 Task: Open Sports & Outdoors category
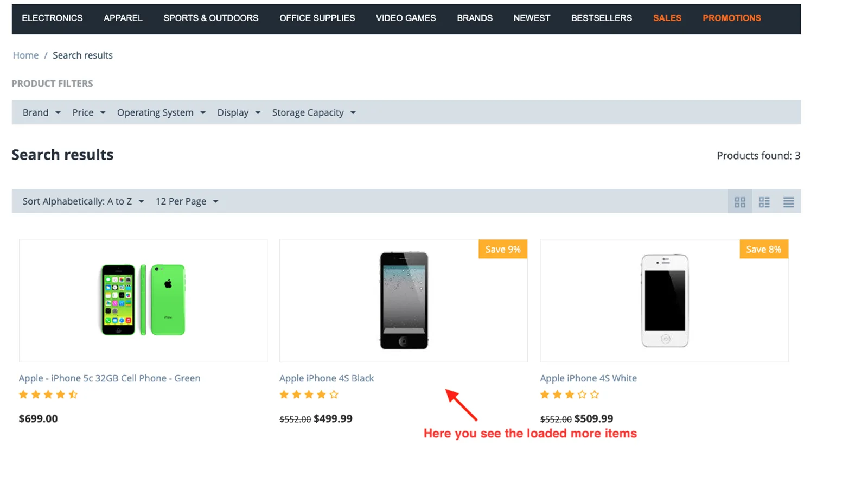point(211,18)
